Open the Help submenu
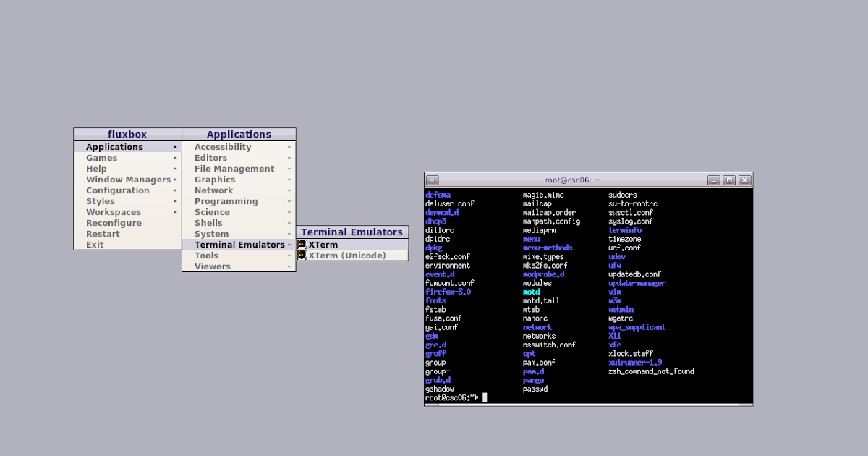Viewport: 868px width, 456px height. (x=127, y=169)
